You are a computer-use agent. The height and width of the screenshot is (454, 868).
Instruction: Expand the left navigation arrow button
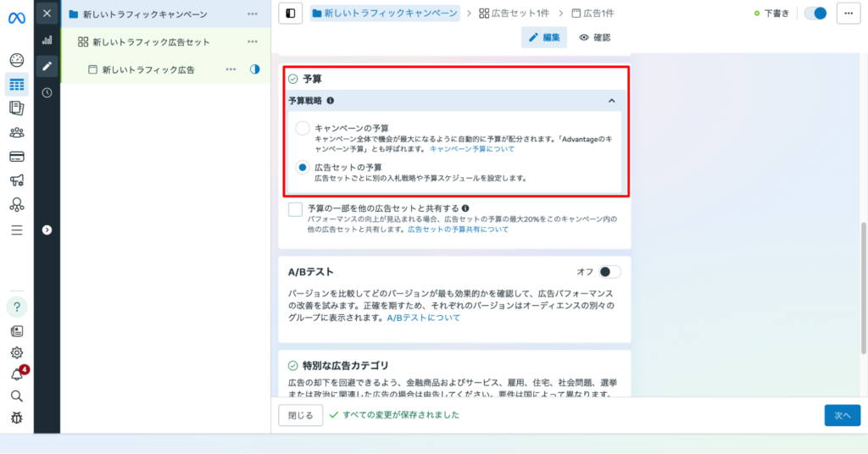(x=47, y=230)
